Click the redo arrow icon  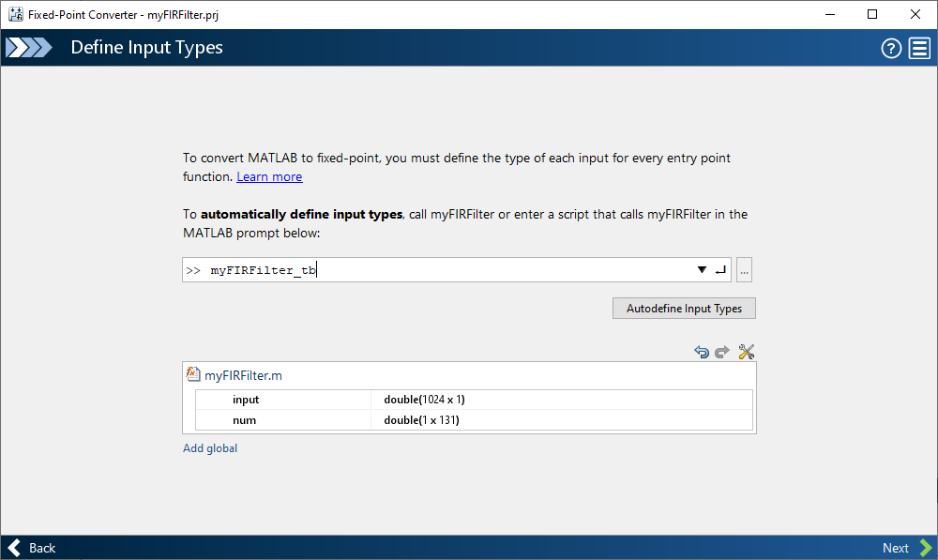click(722, 352)
